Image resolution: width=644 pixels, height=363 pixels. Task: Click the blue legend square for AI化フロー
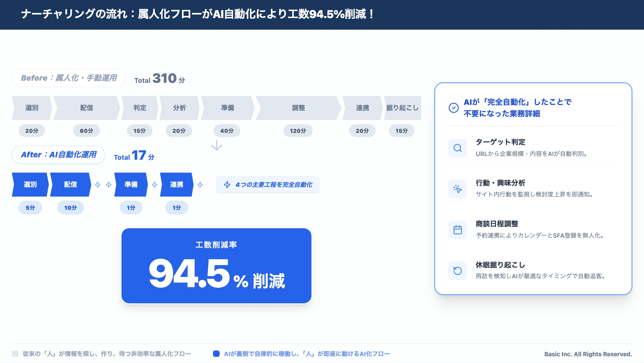coord(216,354)
